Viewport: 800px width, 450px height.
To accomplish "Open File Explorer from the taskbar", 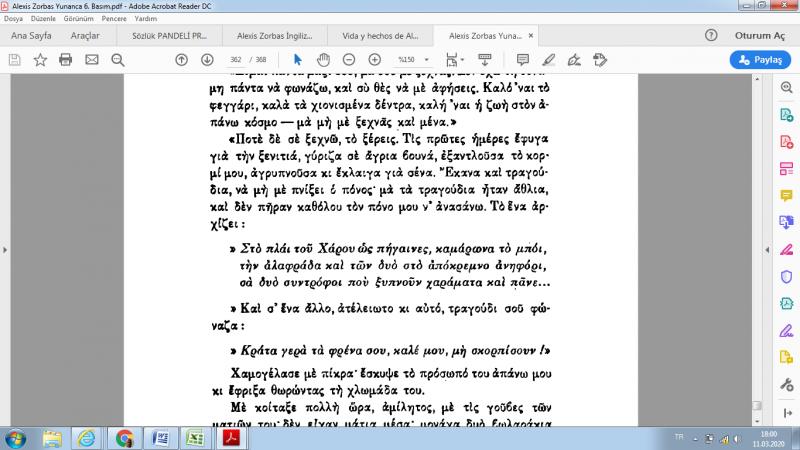I will coord(52,439).
